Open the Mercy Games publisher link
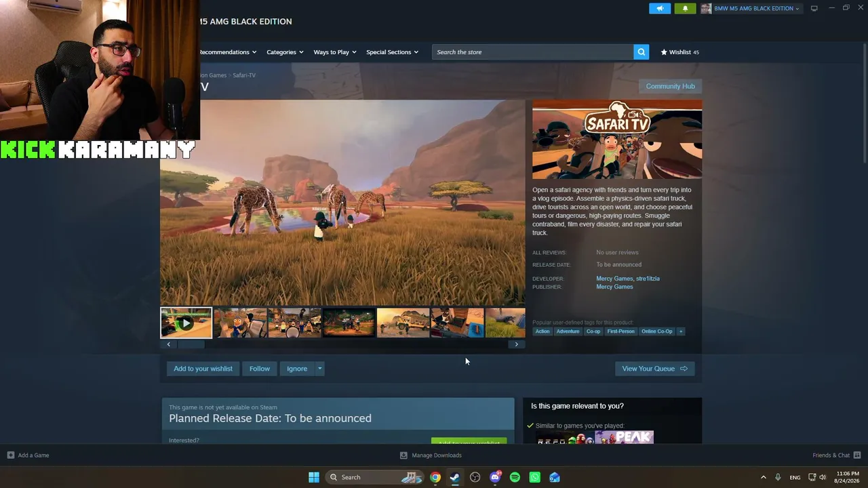The image size is (868, 488). 614,287
